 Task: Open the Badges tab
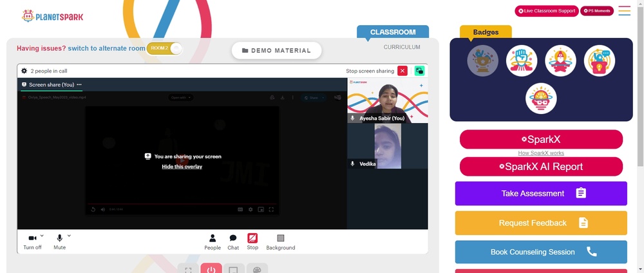pos(486,32)
